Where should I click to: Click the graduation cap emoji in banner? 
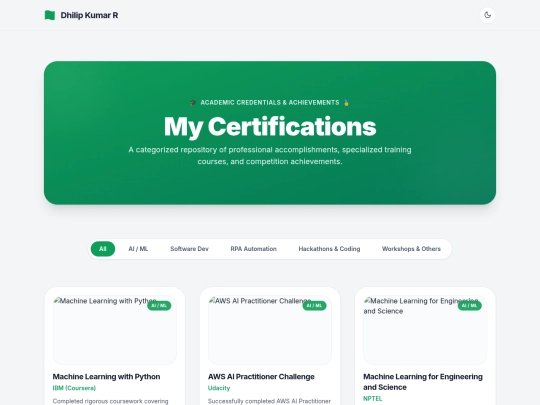click(x=193, y=103)
